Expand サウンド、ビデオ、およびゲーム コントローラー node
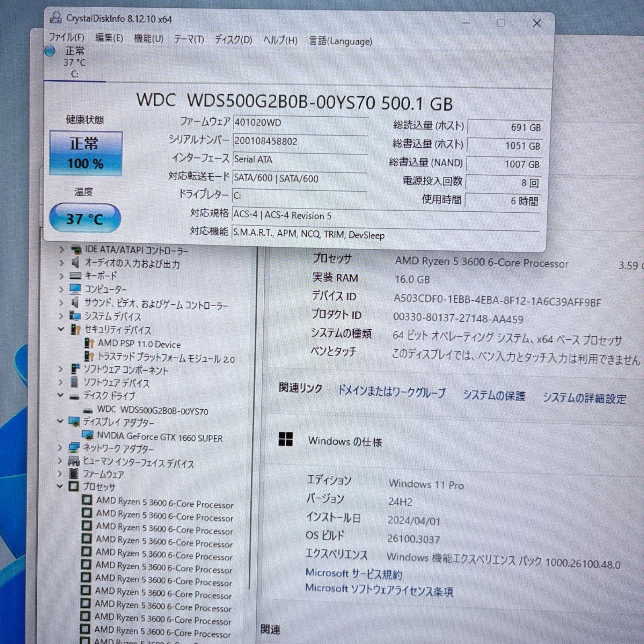The width and height of the screenshot is (644, 644). coord(61,303)
